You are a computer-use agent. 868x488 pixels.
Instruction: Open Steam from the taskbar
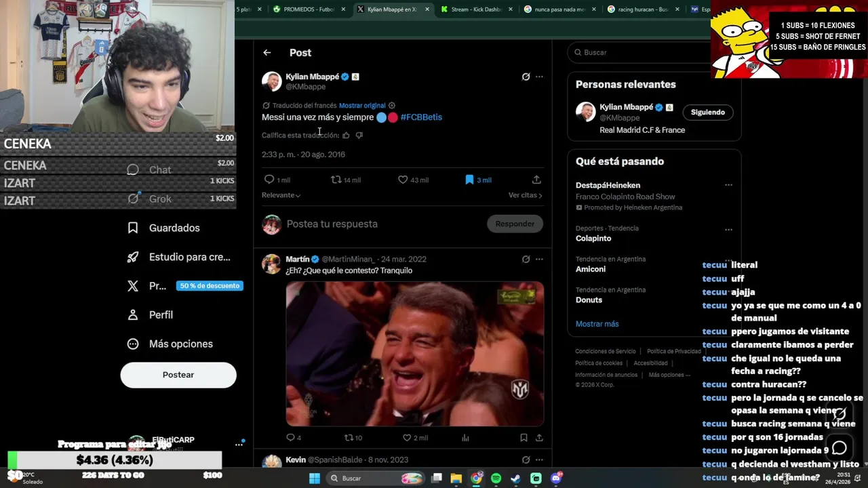[515, 479]
